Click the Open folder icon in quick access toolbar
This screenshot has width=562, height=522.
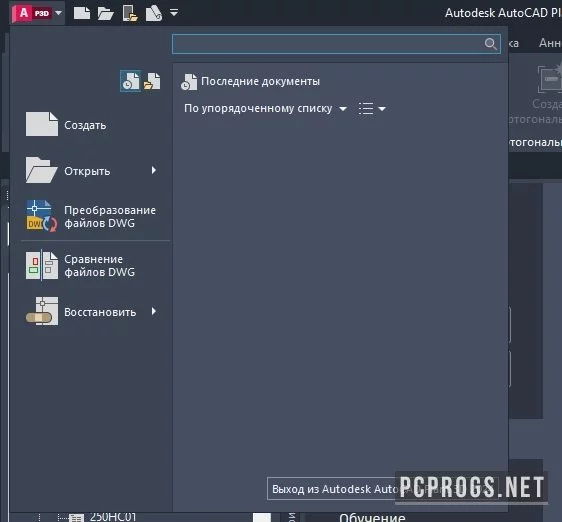105,13
